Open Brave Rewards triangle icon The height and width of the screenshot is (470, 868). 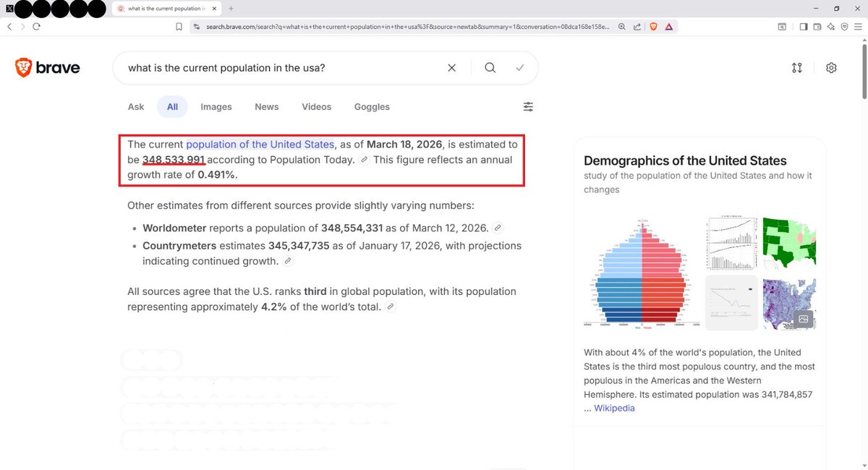click(x=669, y=26)
